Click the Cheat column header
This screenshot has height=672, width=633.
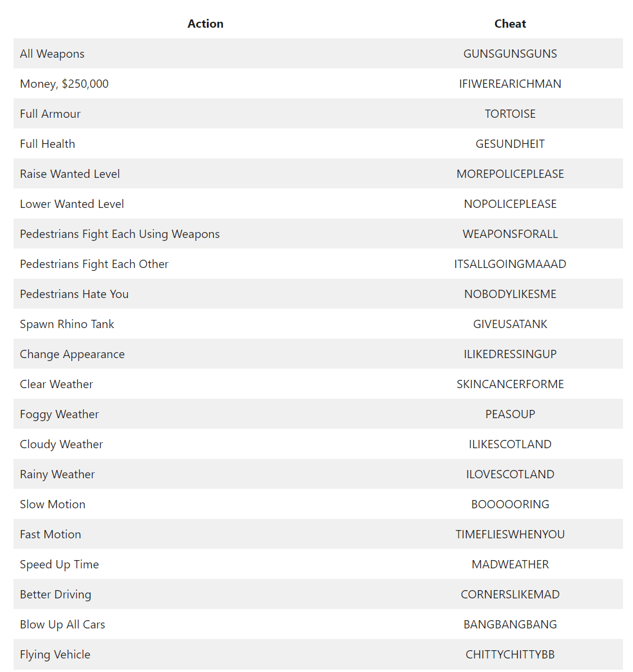click(510, 24)
